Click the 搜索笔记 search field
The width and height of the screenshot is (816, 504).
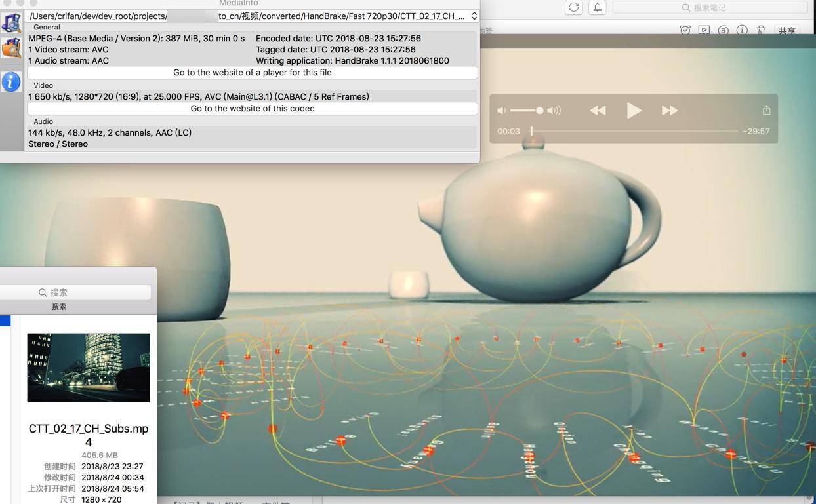tap(710, 8)
